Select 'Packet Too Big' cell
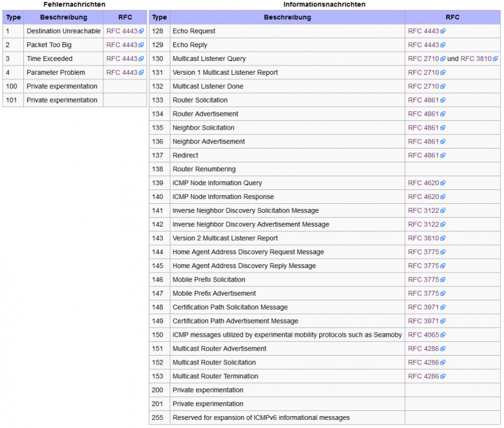 pyautogui.click(x=64, y=45)
